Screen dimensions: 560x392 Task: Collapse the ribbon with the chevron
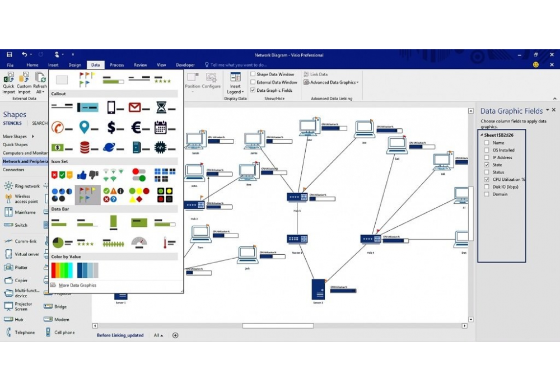click(554, 98)
